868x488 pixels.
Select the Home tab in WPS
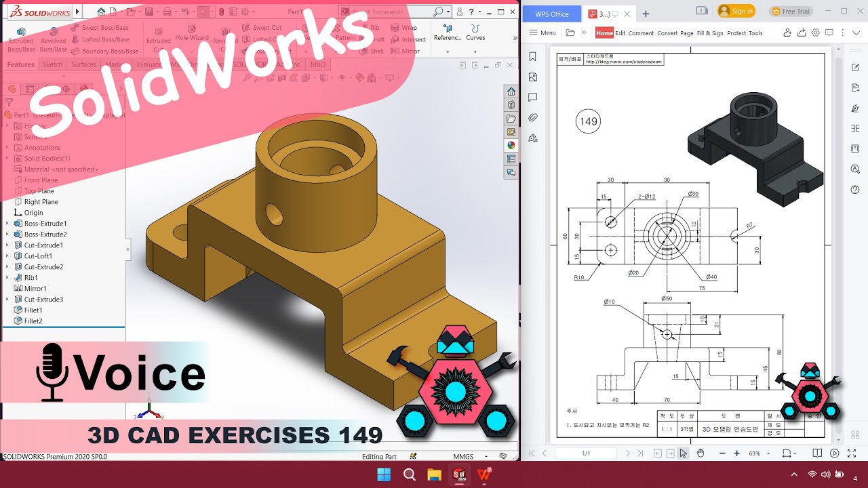click(604, 33)
